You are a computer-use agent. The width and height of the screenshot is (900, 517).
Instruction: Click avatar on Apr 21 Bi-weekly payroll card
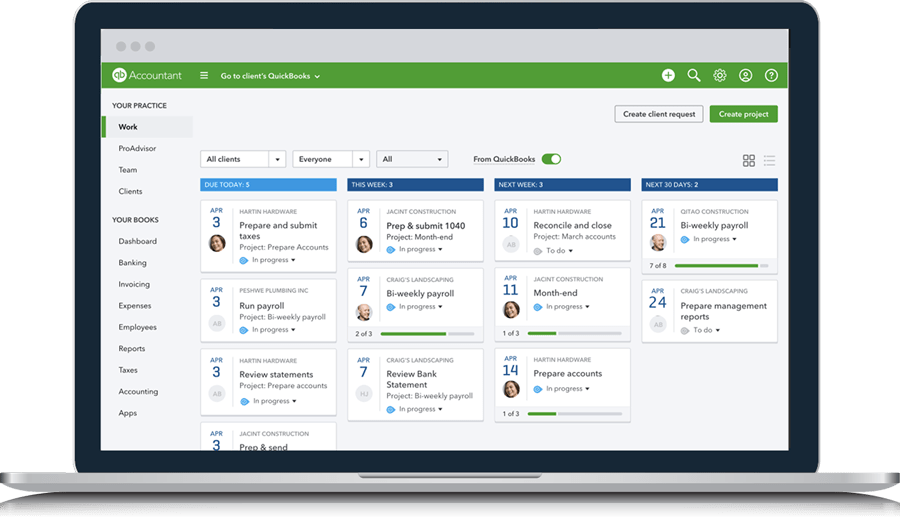[x=658, y=242]
